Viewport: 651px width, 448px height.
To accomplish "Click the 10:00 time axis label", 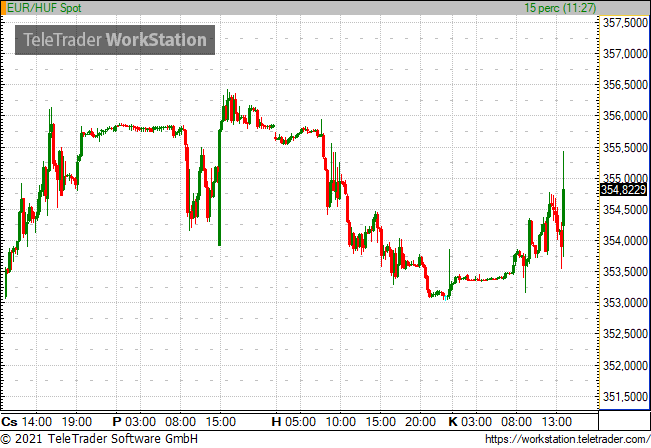I will coord(340,422).
